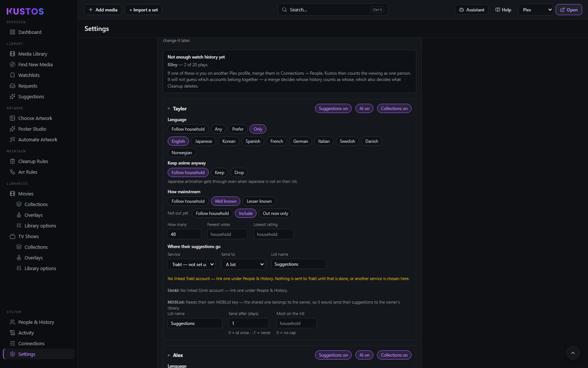Click the Connections sliders icon
Screen dimensions: 588x368
pos(12,343)
